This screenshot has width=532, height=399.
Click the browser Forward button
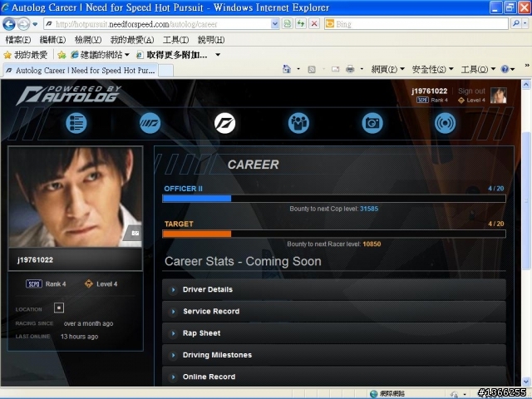pyautogui.click(x=23, y=24)
